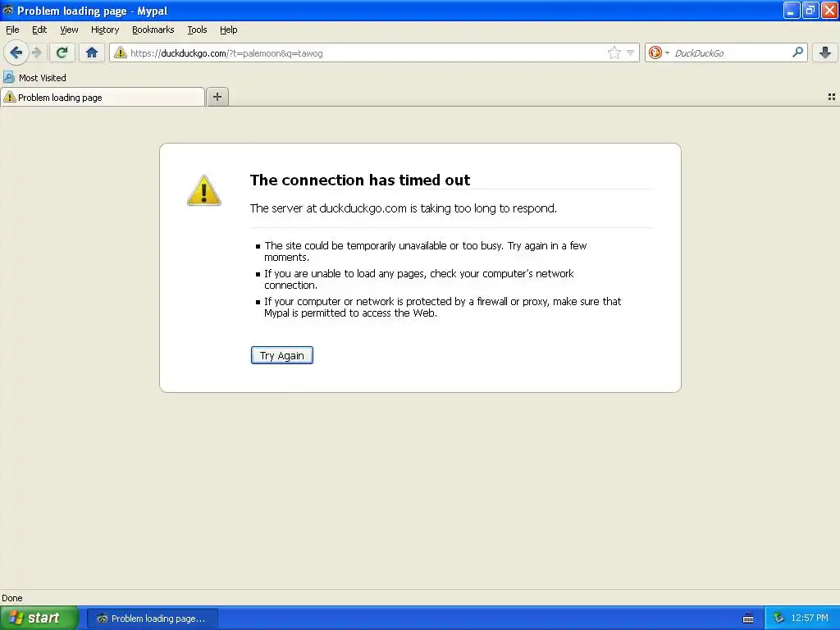Select Problem loading page taskbar item
This screenshot has height=630, width=840.
[x=152, y=619]
